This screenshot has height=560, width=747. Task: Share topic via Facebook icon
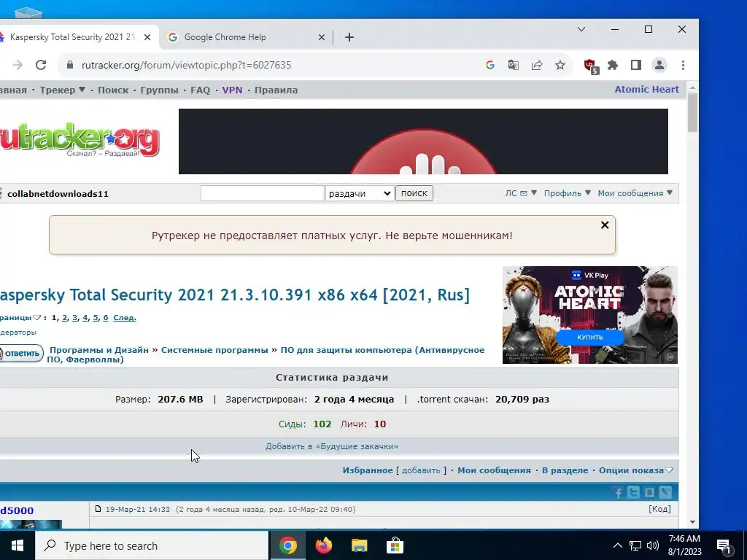[619, 493]
